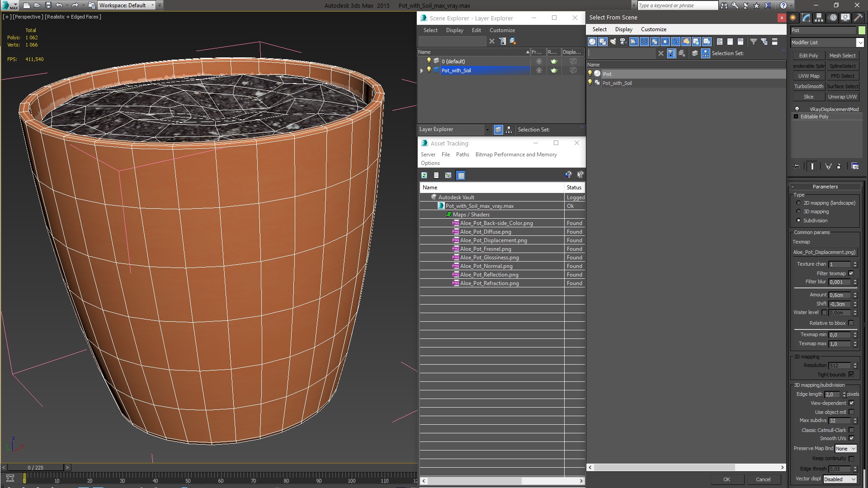This screenshot has width=868, height=488.
Task: Open the Motion tab in the command panel
Action: (833, 18)
